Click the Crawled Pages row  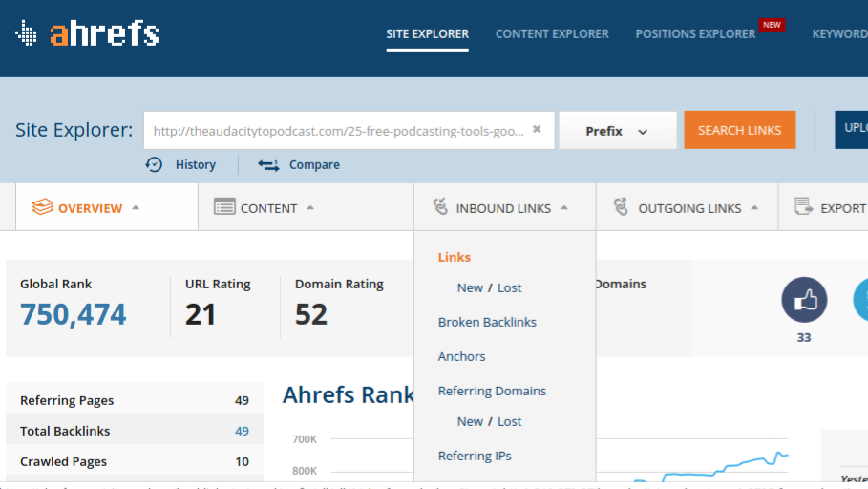tap(135, 460)
